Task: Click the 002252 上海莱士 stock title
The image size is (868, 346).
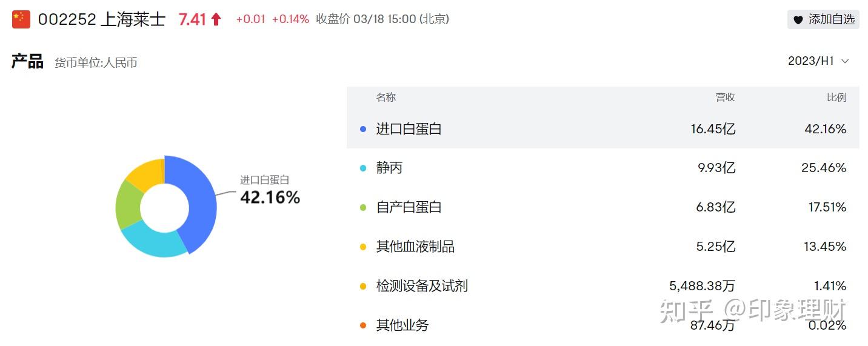Action: 101,19
